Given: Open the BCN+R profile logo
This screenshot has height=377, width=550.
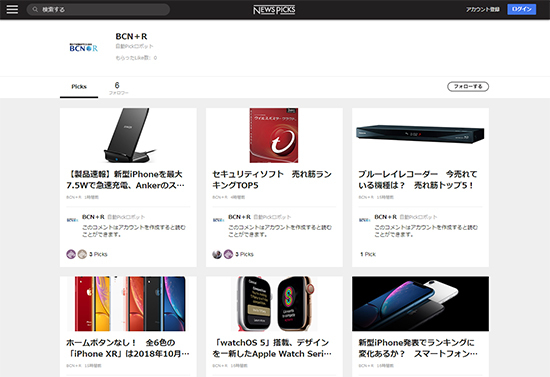Looking at the screenshot, I should pyautogui.click(x=83, y=47).
